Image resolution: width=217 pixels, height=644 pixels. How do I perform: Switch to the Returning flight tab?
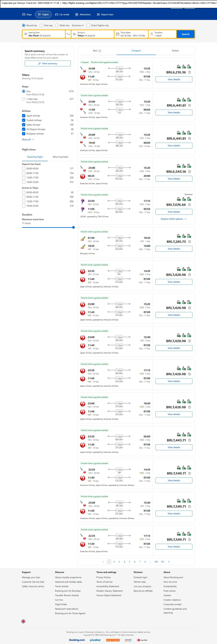(x=60, y=157)
